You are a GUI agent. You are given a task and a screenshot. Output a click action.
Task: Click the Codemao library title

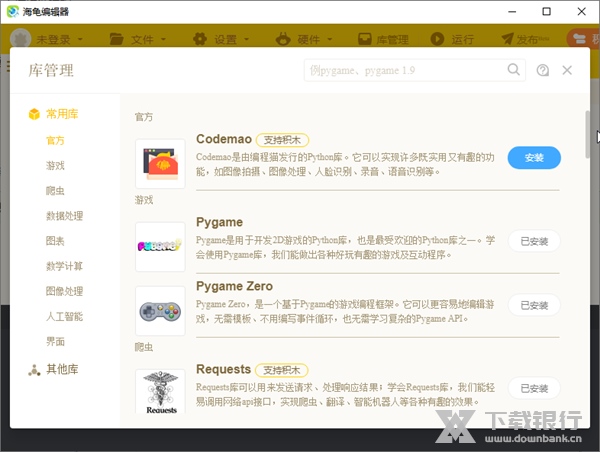coord(224,139)
